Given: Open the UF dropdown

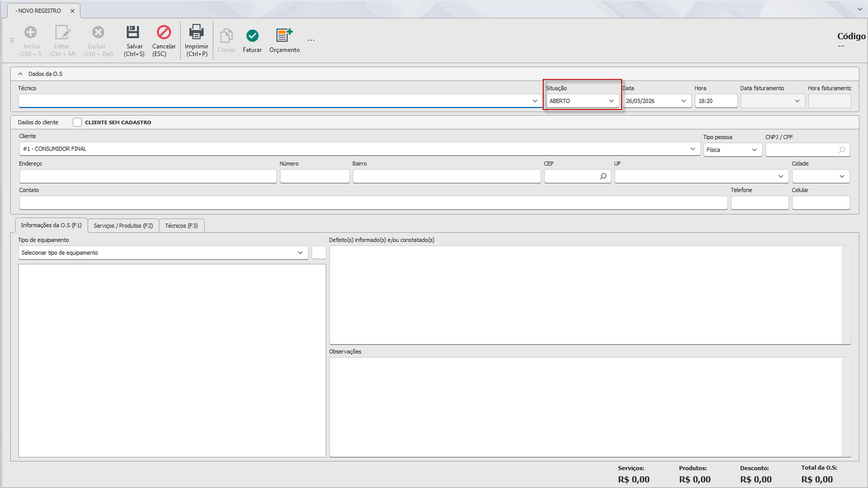Looking at the screenshot, I should click(781, 176).
